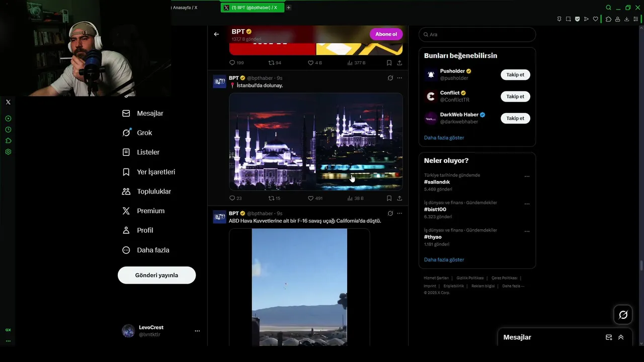Follow Conflict with Takip et
This screenshot has height=362, width=644.
click(x=515, y=97)
